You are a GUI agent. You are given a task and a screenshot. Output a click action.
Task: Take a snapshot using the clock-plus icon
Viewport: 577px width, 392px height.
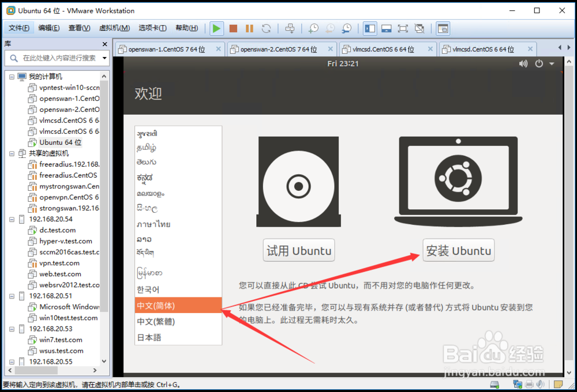313,28
